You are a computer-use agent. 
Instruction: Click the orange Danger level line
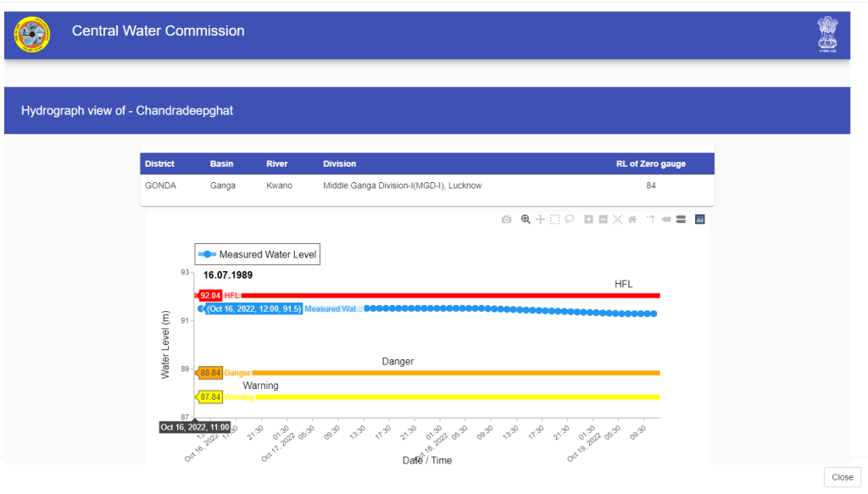tap(458, 373)
